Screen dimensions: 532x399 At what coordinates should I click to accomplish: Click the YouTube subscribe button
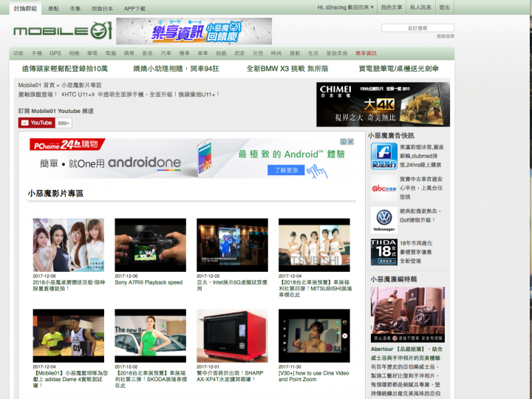point(37,123)
